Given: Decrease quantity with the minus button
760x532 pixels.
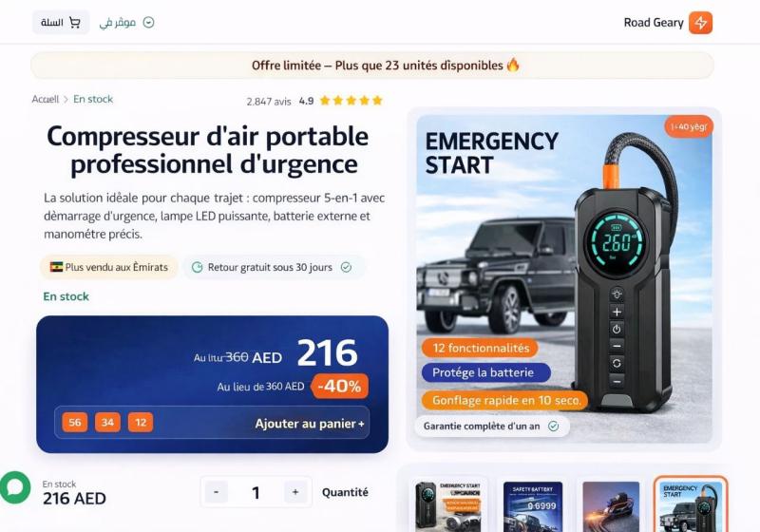Looking at the screenshot, I should pos(217,492).
